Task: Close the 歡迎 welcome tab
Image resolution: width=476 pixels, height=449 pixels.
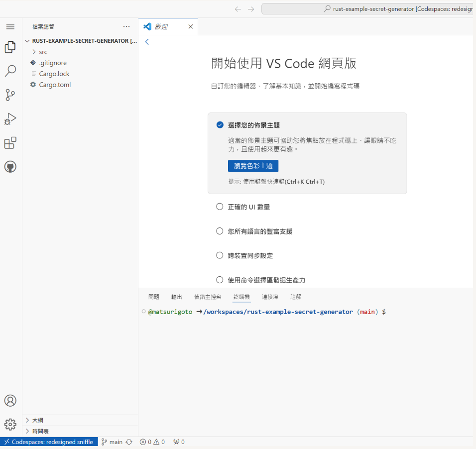Action: click(191, 27)
